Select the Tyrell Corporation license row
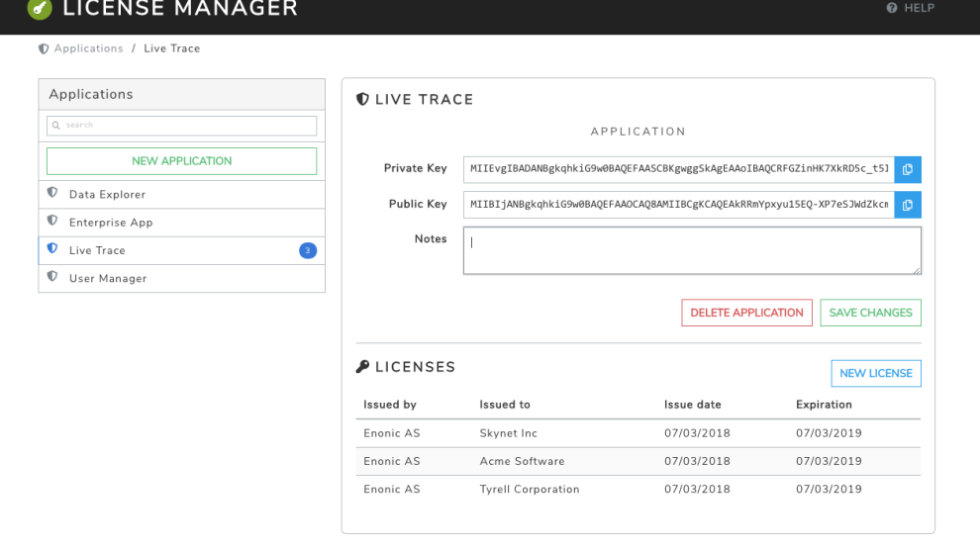 pyautogui.click(x=638, y=489)
